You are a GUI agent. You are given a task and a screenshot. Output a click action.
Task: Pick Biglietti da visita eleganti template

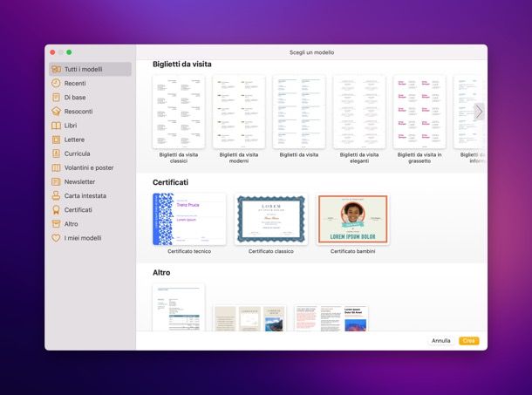[359, 112]
